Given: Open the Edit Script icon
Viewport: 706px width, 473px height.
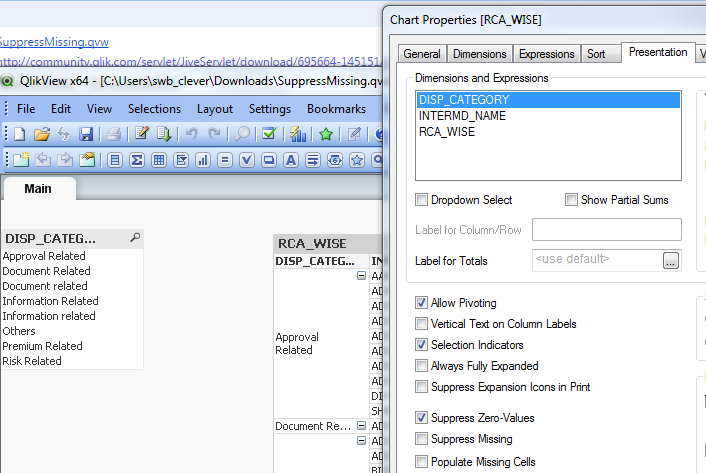Looking at the screenshot, I should tap(142, 134).
